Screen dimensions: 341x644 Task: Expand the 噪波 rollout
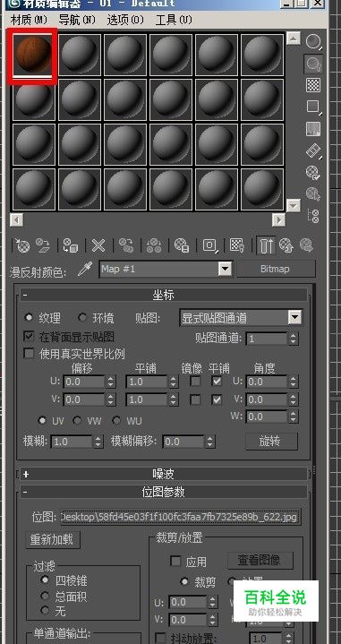[x=163, y=474]
